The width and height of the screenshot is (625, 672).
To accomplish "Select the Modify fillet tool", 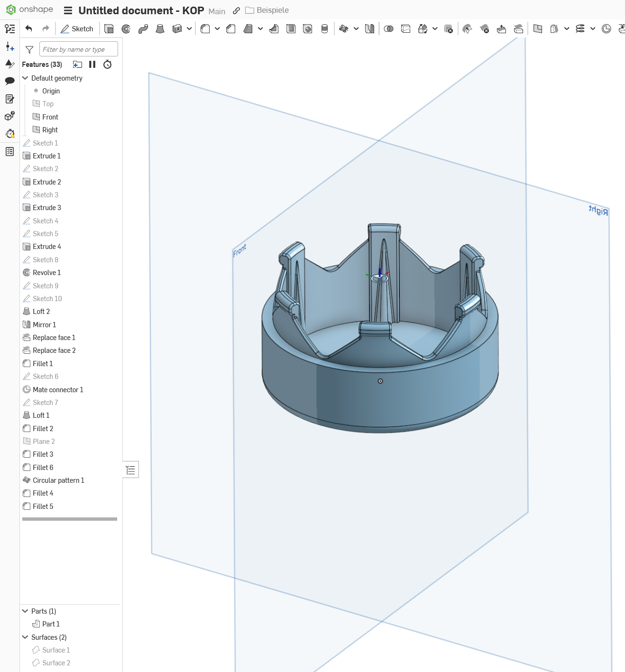I will pyautogui.click(x=468, y=29).
